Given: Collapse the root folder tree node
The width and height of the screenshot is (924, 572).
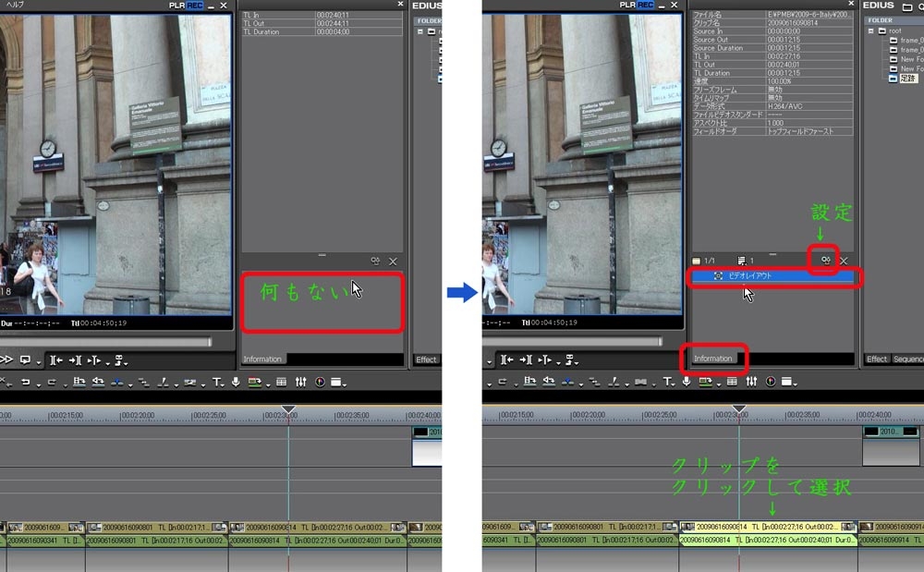Looking at the screenshot, I should [x=869, y=30].
